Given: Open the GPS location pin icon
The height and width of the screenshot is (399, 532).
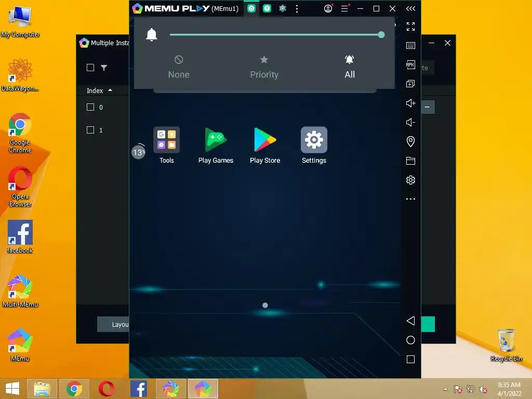Looking at the screenshot, I should [410, 141].
